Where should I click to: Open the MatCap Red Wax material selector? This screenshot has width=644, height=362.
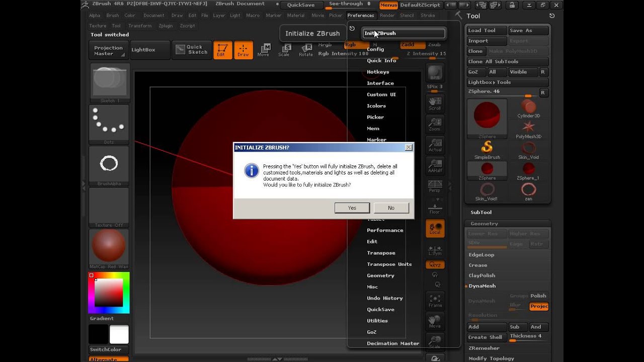[x=109, y=249]
